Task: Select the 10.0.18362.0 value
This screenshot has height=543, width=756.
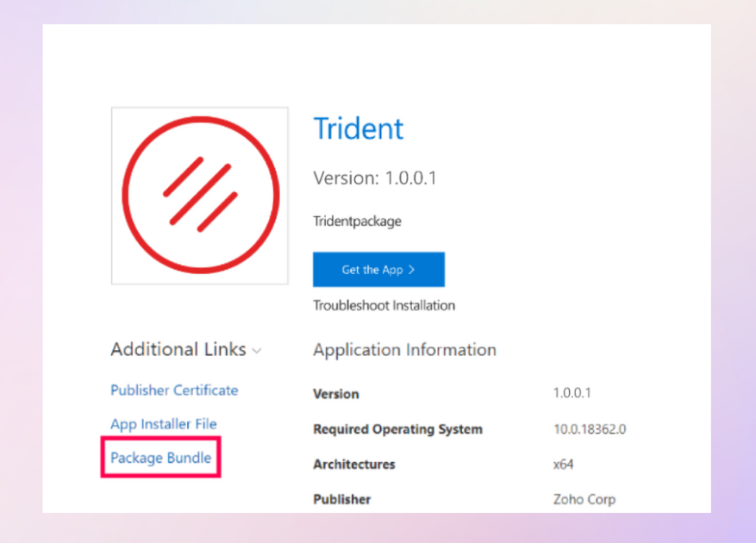Action: coord(590,429)
